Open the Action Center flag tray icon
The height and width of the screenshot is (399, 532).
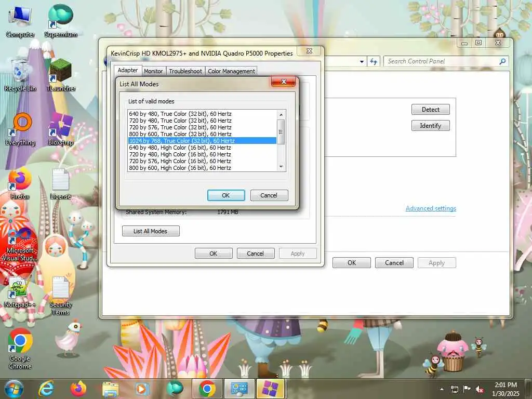[x=467, y=389]
